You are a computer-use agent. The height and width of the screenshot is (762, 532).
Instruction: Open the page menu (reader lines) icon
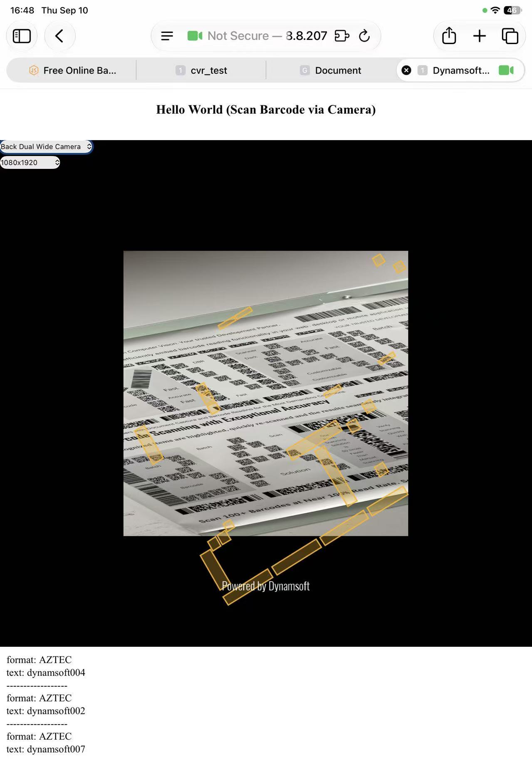(167, 36)
